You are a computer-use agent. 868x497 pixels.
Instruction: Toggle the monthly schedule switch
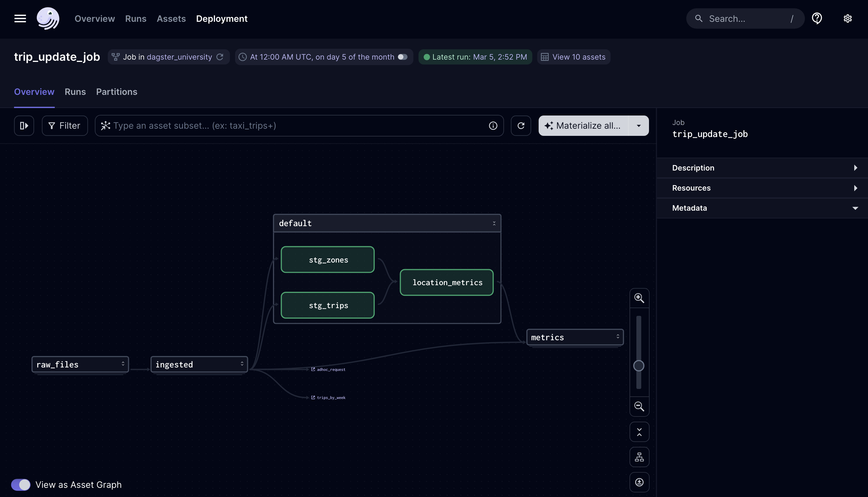[x=403, y=57]
